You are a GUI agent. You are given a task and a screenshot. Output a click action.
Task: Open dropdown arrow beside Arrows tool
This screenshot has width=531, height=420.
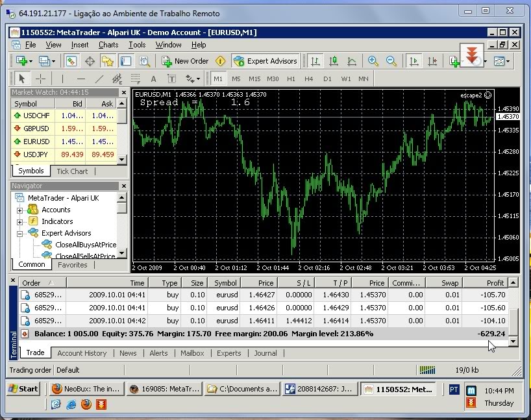pyautogui.click(x=199, y=79)
